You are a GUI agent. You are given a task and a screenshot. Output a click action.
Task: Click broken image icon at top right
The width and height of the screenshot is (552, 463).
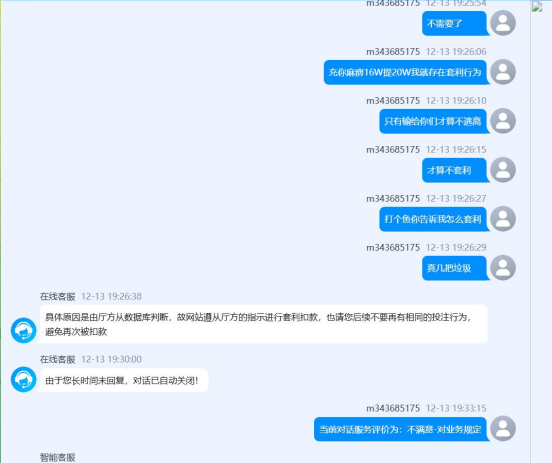click(x=537, y=6)
